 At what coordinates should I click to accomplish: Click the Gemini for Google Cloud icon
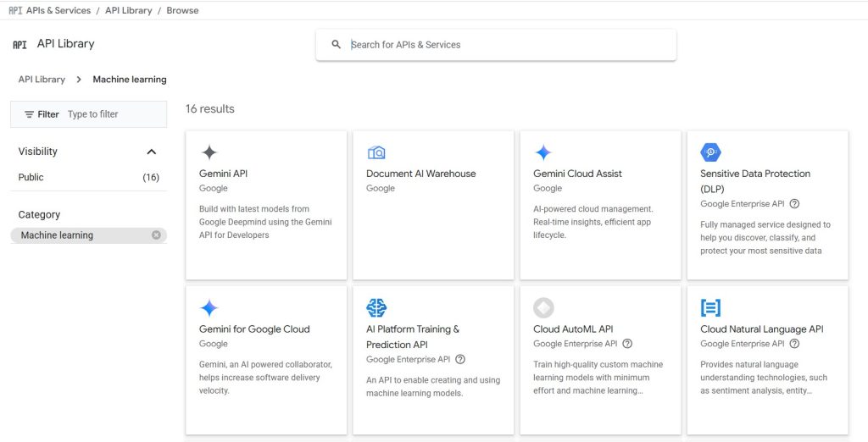(x=209, y=308)
